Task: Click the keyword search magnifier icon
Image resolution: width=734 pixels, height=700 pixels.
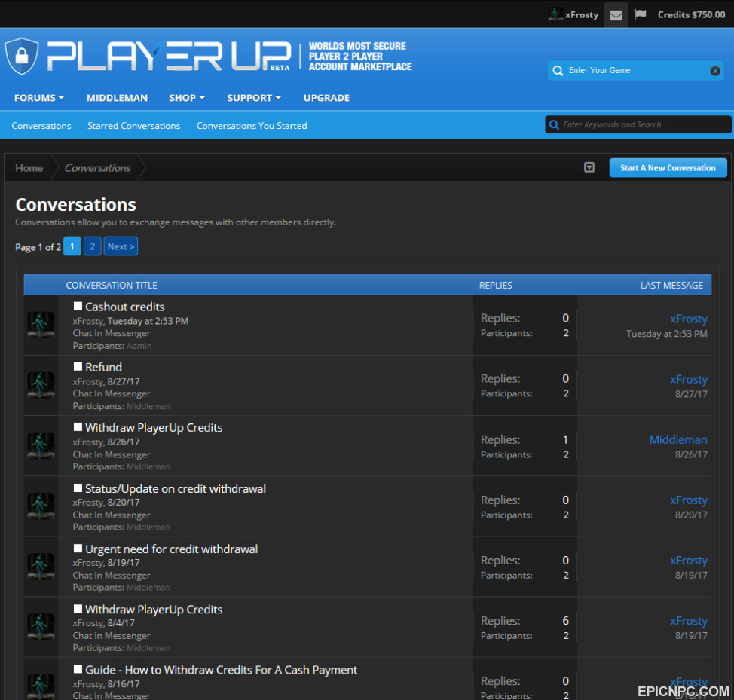Action: tap(554, 125)
